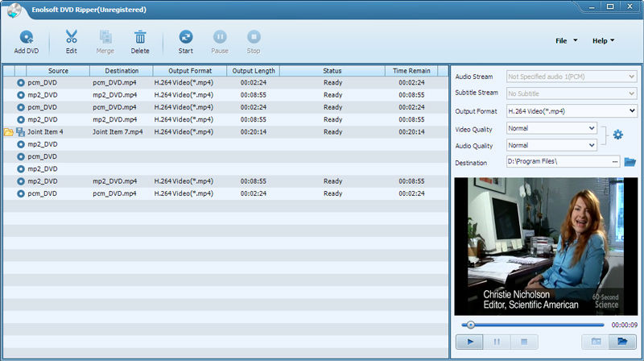
Task: Sort by Output Format column header
Action: (x=190, y=71)
